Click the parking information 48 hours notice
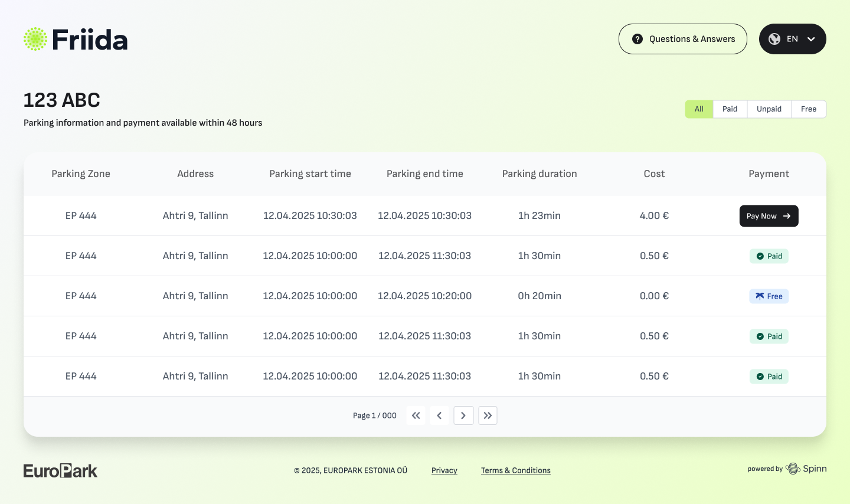850x504 pixels. 143,123
